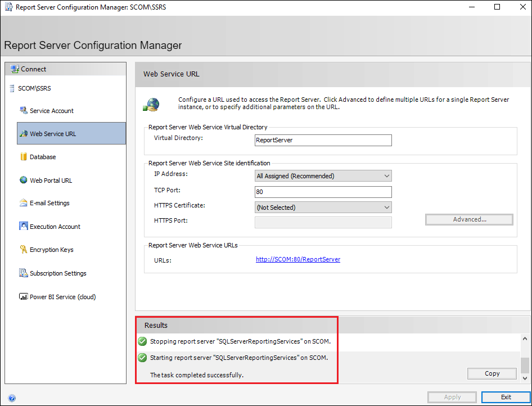This screenshot has height=406, width=532.
Task: Click the Copy button in Results
Action: pyautogui.click(x=492, y=373)
